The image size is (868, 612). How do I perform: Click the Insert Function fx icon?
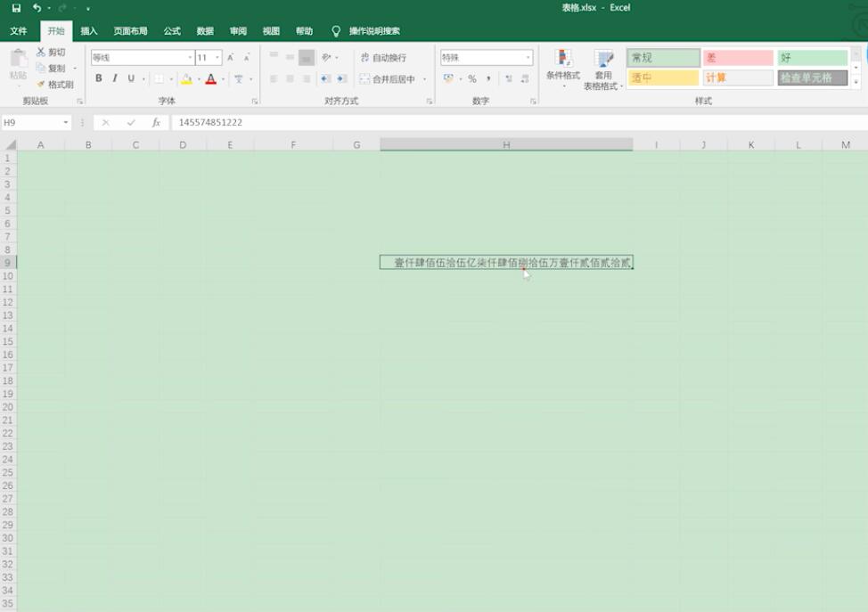[156, 122]
